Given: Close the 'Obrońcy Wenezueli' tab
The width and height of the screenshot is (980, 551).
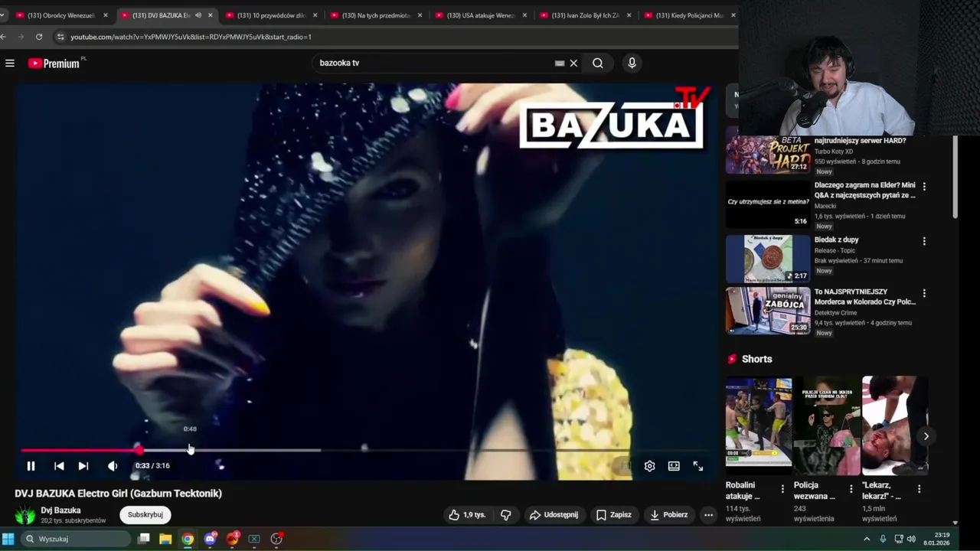Looking at the screenshot, I should [106, 15].
